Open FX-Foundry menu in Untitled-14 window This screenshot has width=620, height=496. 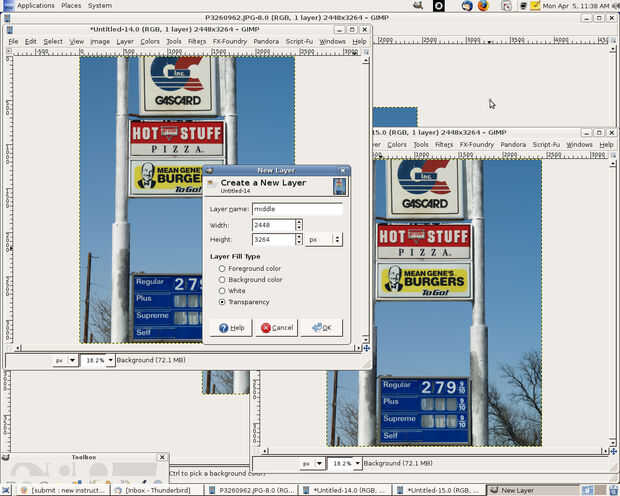(229, 41)
